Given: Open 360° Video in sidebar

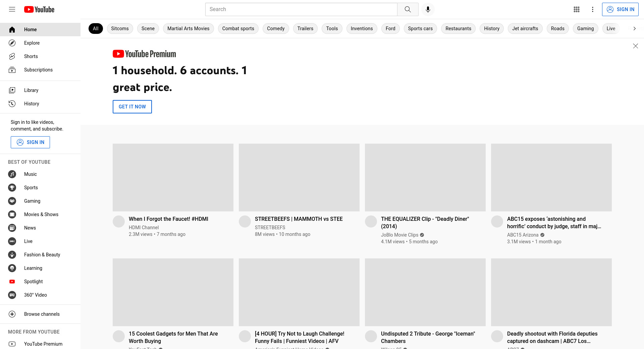Looking at the screenshot, I should coord(40,295).
